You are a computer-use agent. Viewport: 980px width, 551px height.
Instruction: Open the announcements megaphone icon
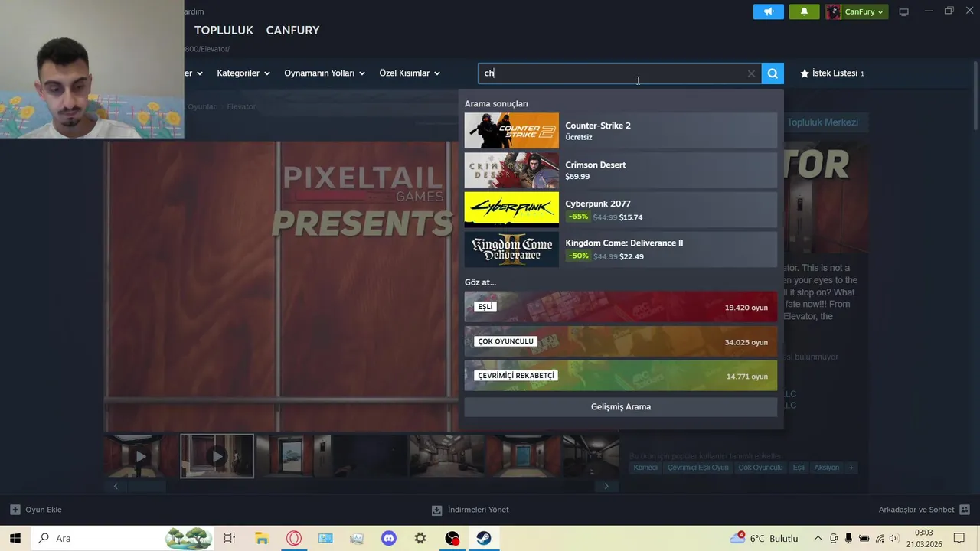coord(769,11)
